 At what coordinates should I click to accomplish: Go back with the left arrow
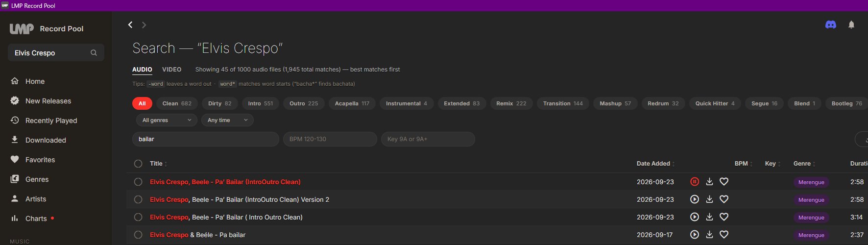pos(130,24)
